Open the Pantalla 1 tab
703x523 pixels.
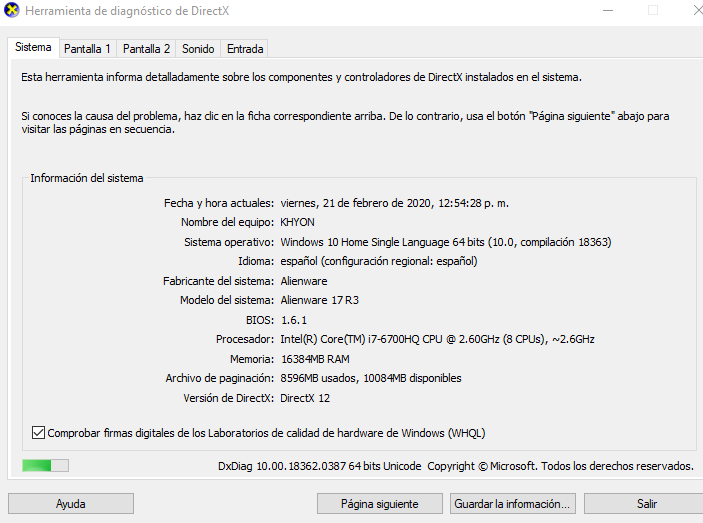tap(87, 49)
